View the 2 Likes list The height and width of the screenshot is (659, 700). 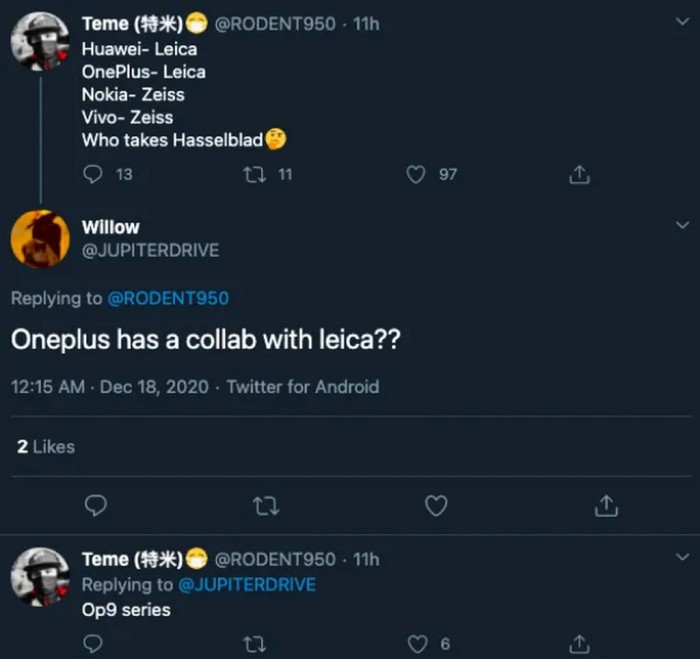[x=45, y=446]
